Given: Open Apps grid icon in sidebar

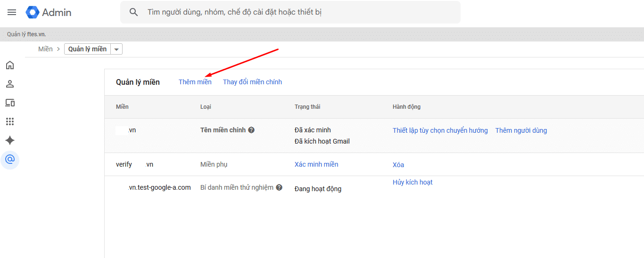Looking at the screenshot, I should pos(10,121).
